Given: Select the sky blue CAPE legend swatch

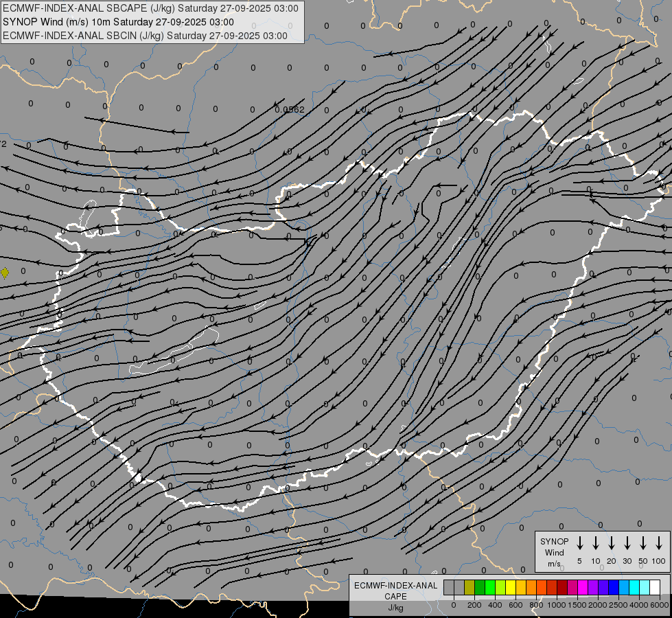Looking at the screenshot, I should tap(624, 587).
